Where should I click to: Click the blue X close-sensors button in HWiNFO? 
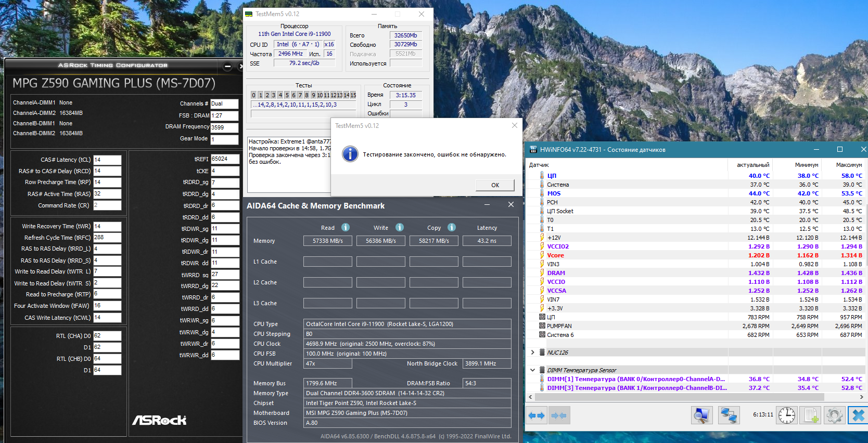coord(858,415)
